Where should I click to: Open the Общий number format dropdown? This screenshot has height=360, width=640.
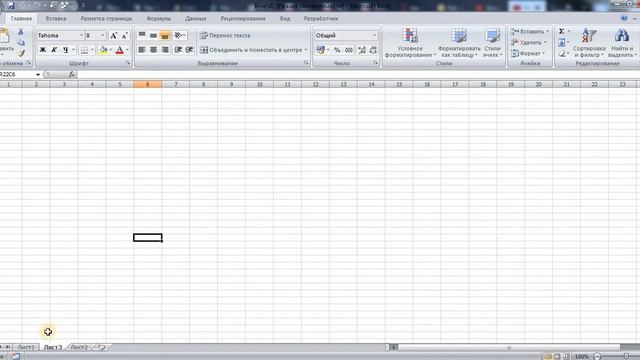(374, 36)
